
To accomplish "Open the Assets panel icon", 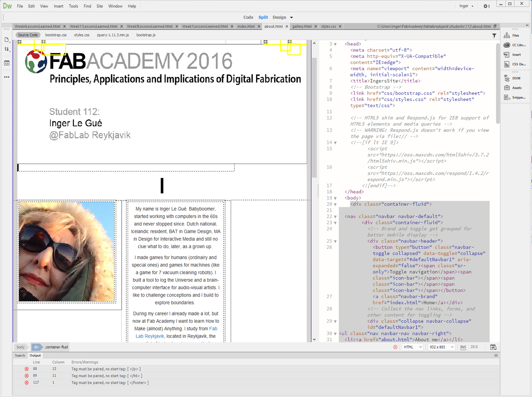I will [x=507, y=88].
